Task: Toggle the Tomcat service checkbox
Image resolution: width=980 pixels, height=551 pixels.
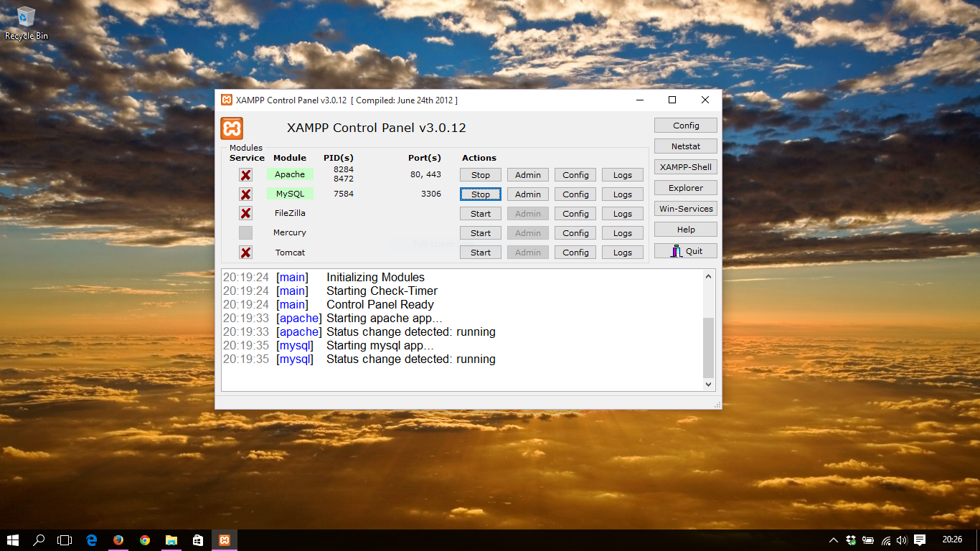Action: pos(245,253)
